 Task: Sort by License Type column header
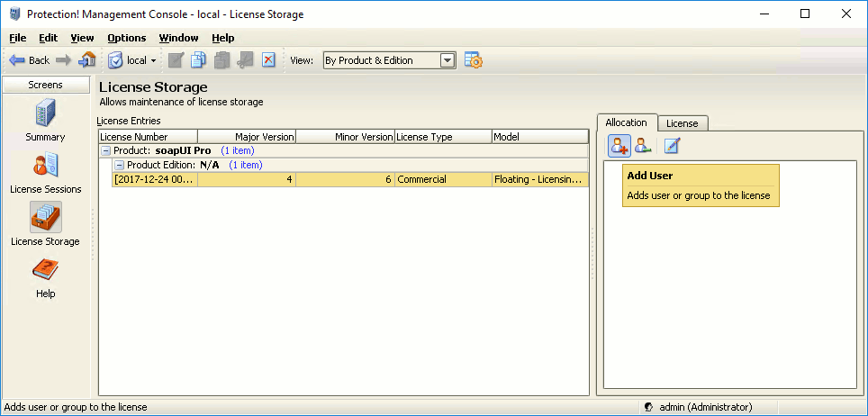pos(443,137)
